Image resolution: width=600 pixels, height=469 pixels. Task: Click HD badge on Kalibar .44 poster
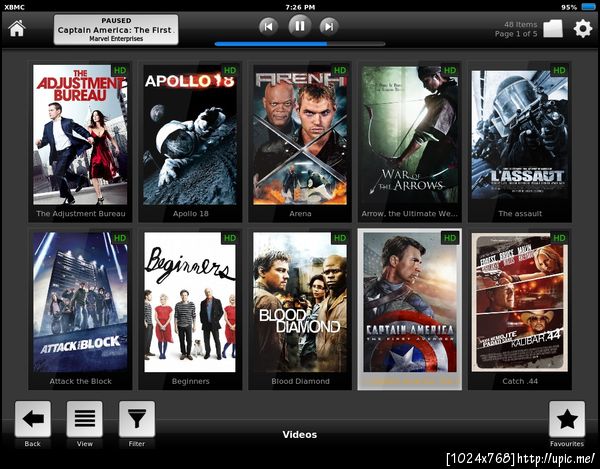(x=559, y=238)
